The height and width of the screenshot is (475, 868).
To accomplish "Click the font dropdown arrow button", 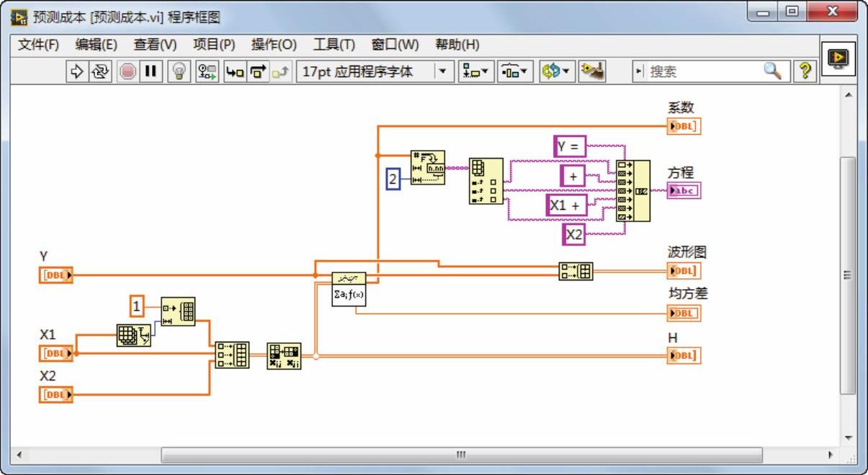I will click(x=443, y=71).
